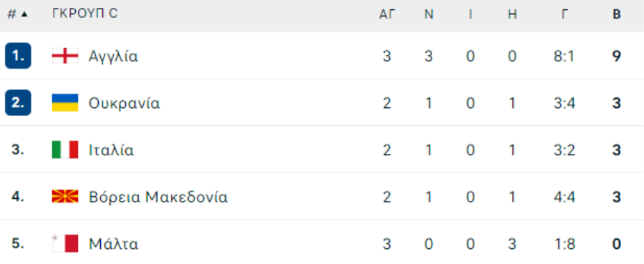Click the blue rank 1 badge
Screen dimensions: 644x264
[x=18, y=55]
